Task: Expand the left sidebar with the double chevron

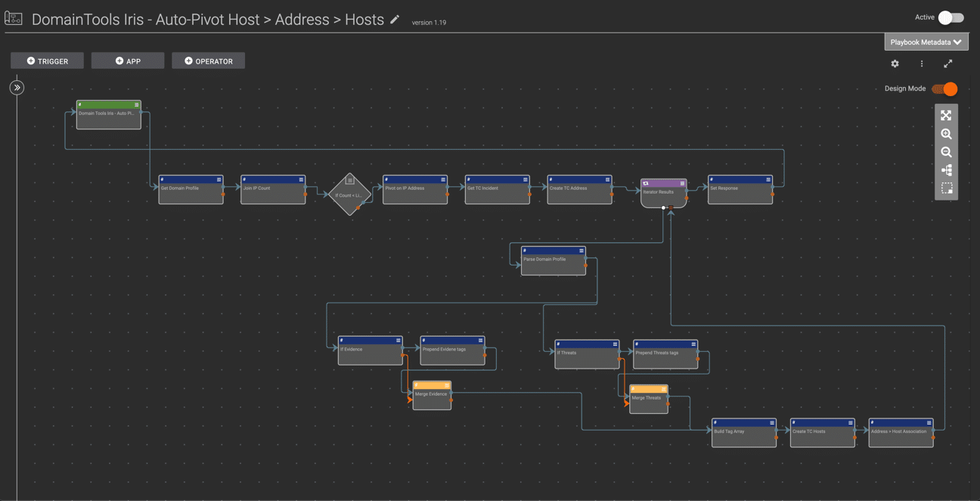Action: point(17,87)
